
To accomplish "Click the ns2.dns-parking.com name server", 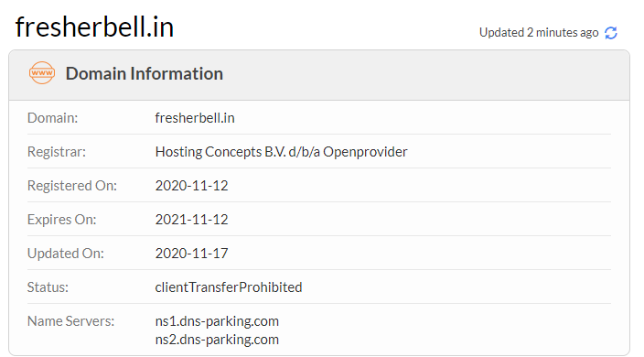I will coord(217,340).
